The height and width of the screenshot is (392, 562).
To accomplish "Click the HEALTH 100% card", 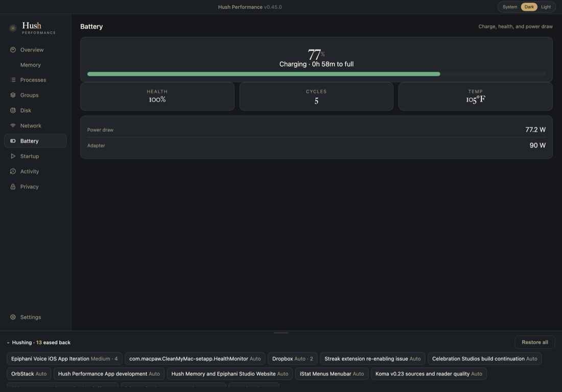I will [157, 96].
